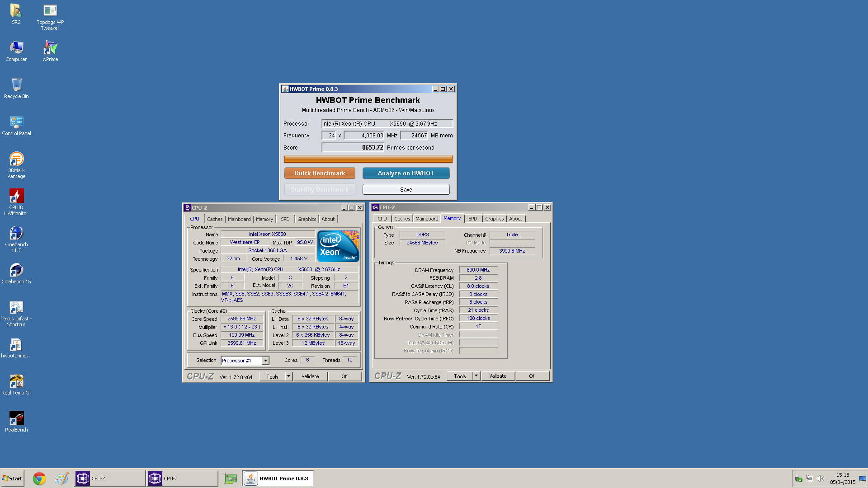Screen dimensions: 868x488
Task: Click the network tray icon
Action: 810,479
